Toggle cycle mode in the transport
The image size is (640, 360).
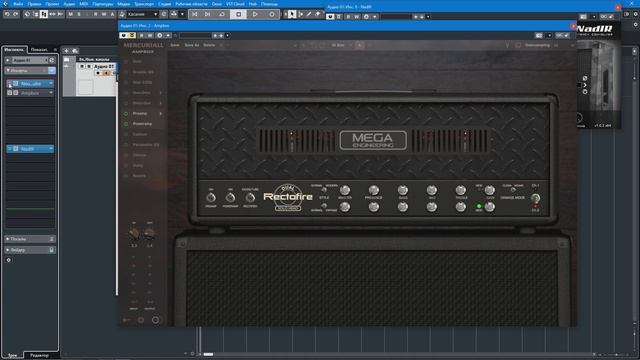pyautogui.click(x=222, y=14)
